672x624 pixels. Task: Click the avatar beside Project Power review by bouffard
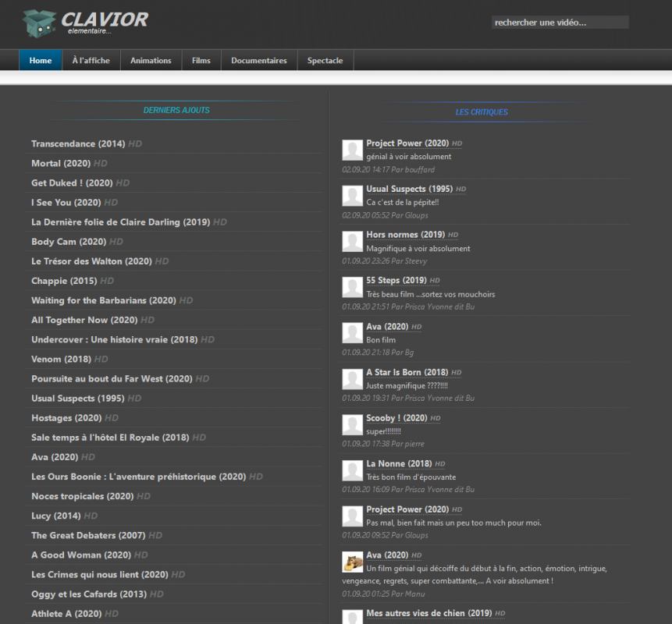click(x=352, y=150)
